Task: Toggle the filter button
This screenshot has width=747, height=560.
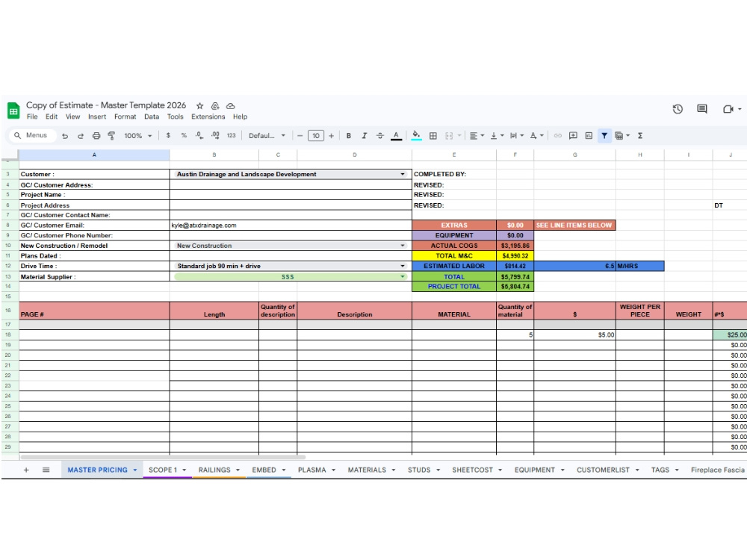Action: pyautogui.click(x=604, y=136)
